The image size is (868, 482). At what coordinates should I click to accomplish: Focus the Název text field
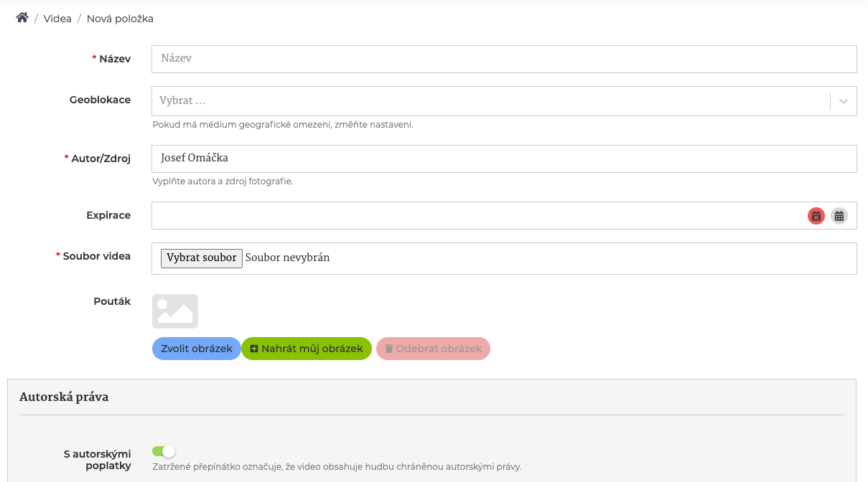pyautogui.click(x=504, y=59)
